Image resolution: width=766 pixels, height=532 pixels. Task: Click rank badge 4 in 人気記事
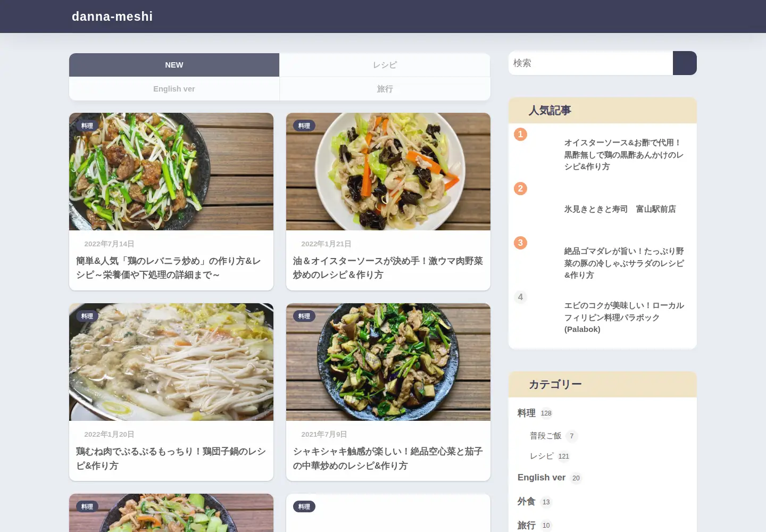coord(520,297)
